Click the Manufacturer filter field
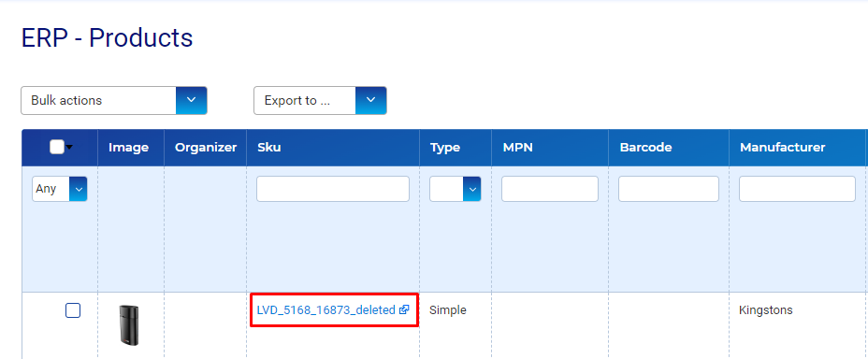This screenshot has height=359, width=868. pyautogui.click(x=797, y=189)
